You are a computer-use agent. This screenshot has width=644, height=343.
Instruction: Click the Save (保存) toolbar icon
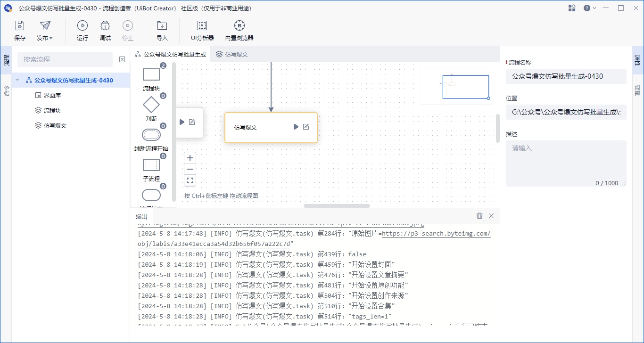point(20,31)
